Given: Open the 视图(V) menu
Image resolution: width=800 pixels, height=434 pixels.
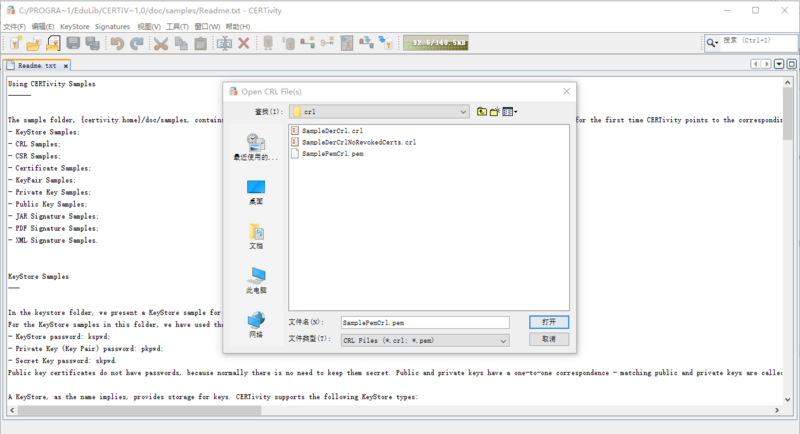Looking at the screenshot, I should point(149,27).
